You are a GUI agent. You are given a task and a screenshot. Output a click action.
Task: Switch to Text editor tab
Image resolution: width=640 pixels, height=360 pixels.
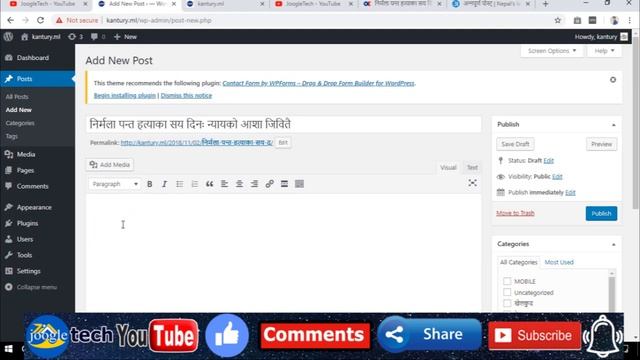(x=472, y=167)
